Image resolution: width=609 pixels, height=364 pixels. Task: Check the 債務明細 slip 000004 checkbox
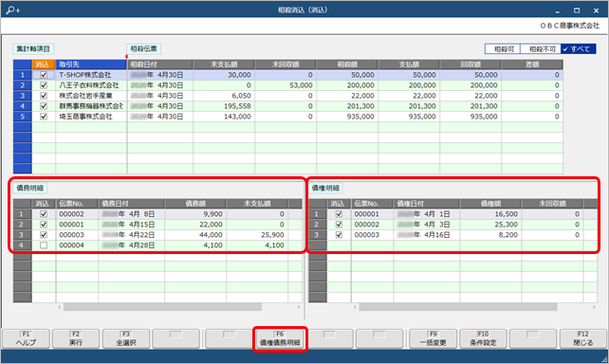tap(44, 246)
